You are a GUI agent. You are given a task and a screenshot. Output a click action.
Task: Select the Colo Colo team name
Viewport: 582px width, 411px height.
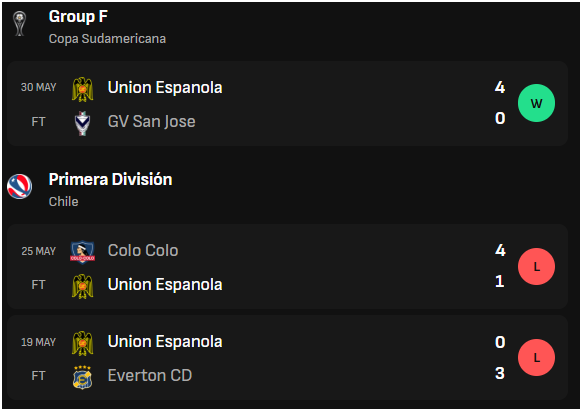point(143,250)
